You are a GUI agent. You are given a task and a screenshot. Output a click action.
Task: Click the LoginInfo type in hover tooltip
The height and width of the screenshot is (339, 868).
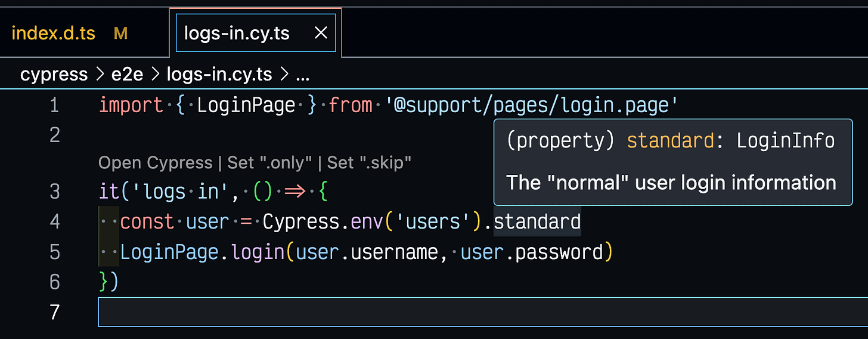(x=785, y=141)
